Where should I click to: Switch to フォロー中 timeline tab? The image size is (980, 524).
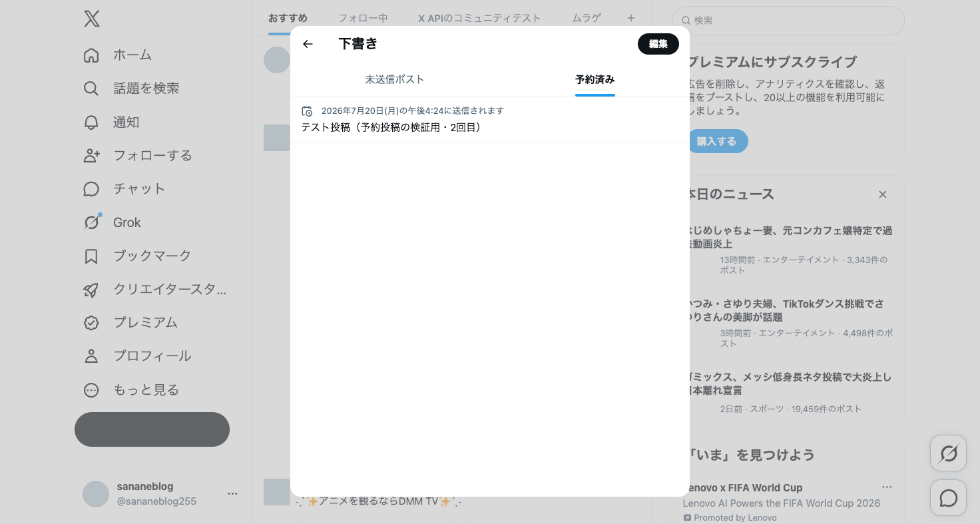pyautogui.click(x=363, y=18)
